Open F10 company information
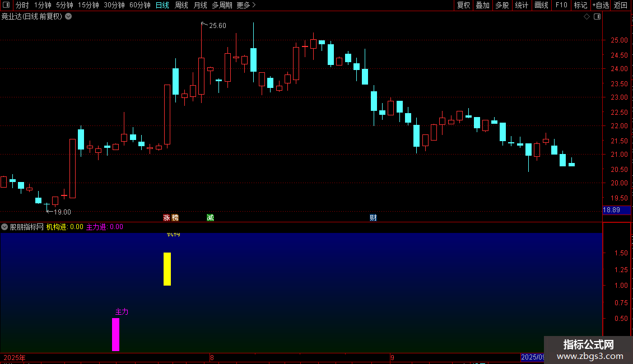 point(561,5)
